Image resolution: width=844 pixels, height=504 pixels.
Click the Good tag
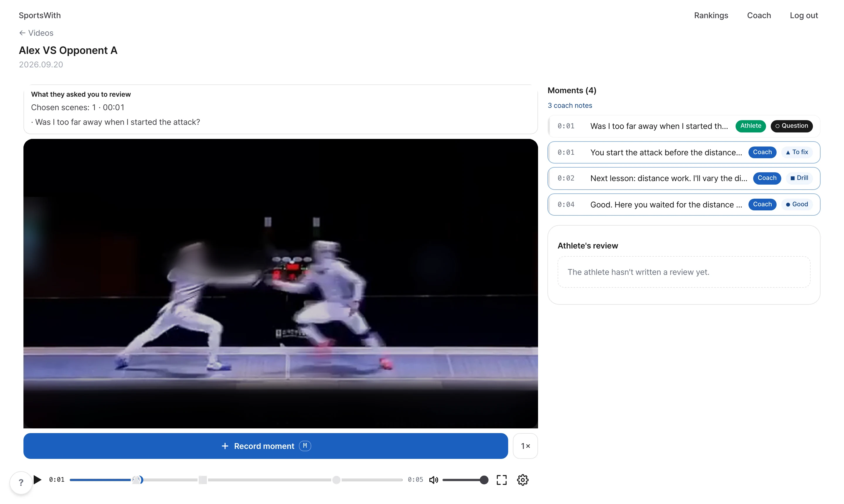(797, 204)
